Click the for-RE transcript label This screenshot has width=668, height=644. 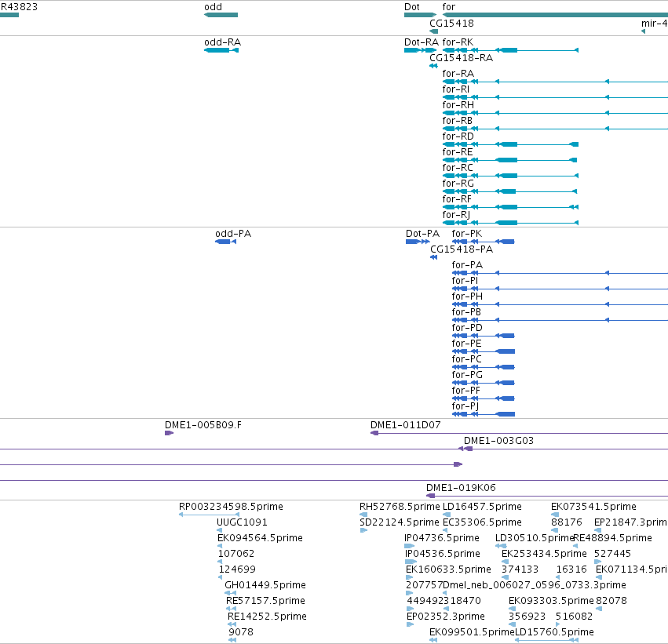pyautogui.click(x=458, y=152)
